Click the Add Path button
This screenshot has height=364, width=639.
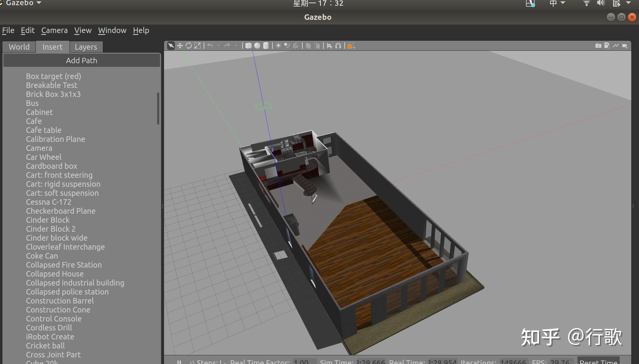coord(81,60)
